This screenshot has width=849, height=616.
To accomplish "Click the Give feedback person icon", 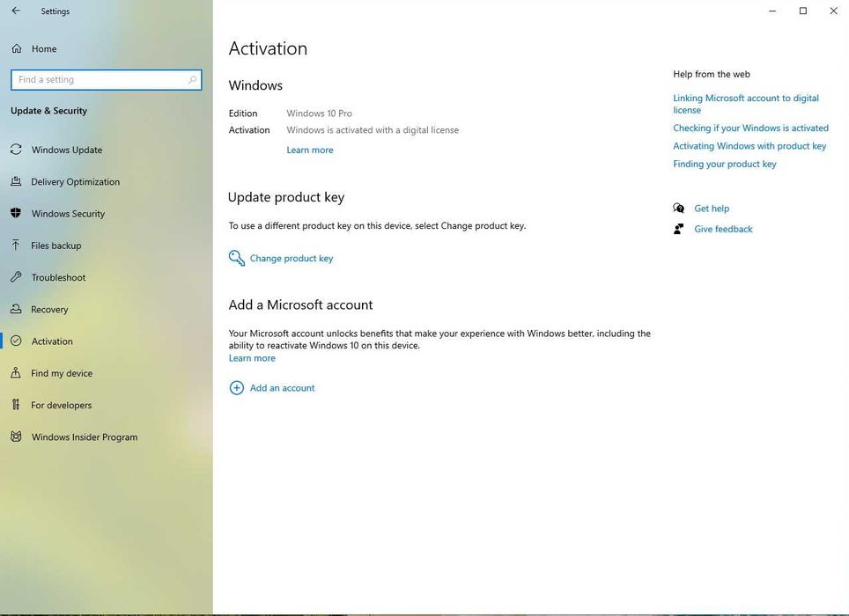I will [x=678, y=229].
